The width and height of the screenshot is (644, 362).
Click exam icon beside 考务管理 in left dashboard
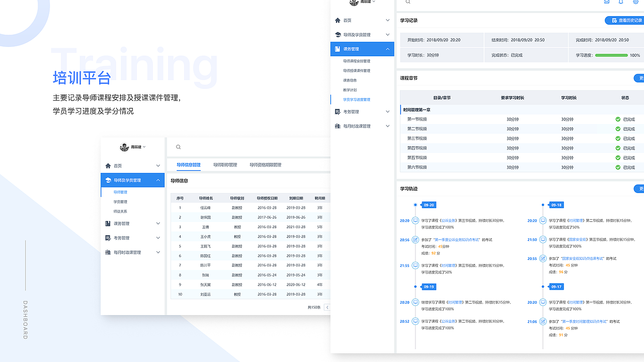(x=108, y=238)
